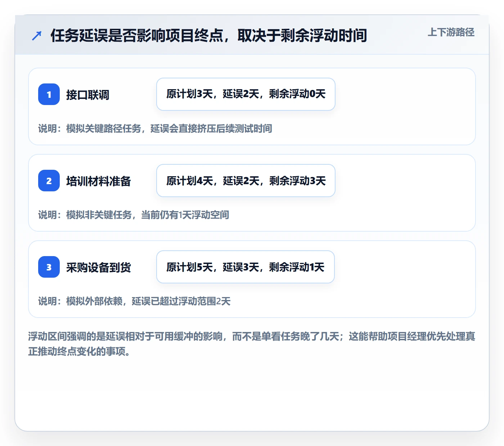Viewport: 504px width, 446px height.
Task: Click the 采购设备到货 task title
Action: (99, 268)
